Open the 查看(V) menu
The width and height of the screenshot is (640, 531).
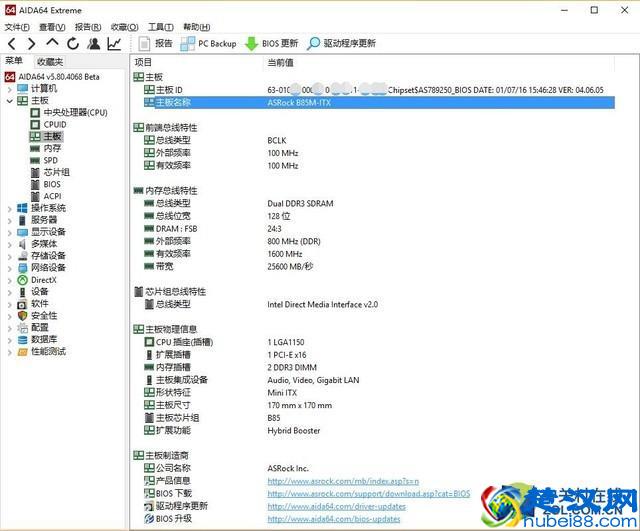[x=52, y=27]
